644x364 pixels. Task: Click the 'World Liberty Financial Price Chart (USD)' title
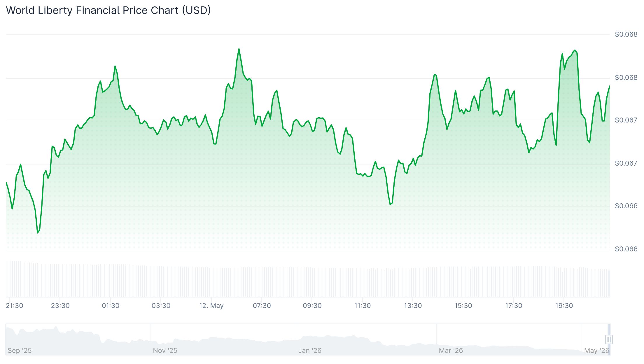coord(108,10)
